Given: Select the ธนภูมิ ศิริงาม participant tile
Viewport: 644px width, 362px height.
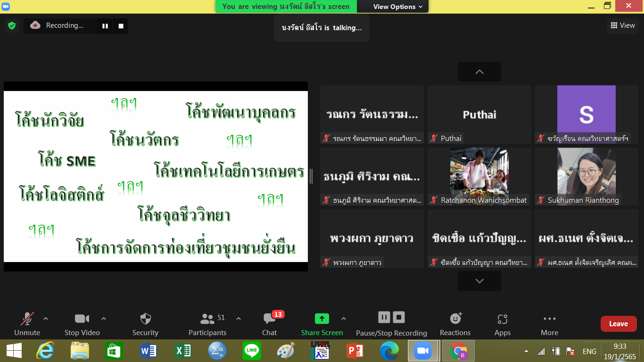Looking at the screenshot, I should pos(372,176).
